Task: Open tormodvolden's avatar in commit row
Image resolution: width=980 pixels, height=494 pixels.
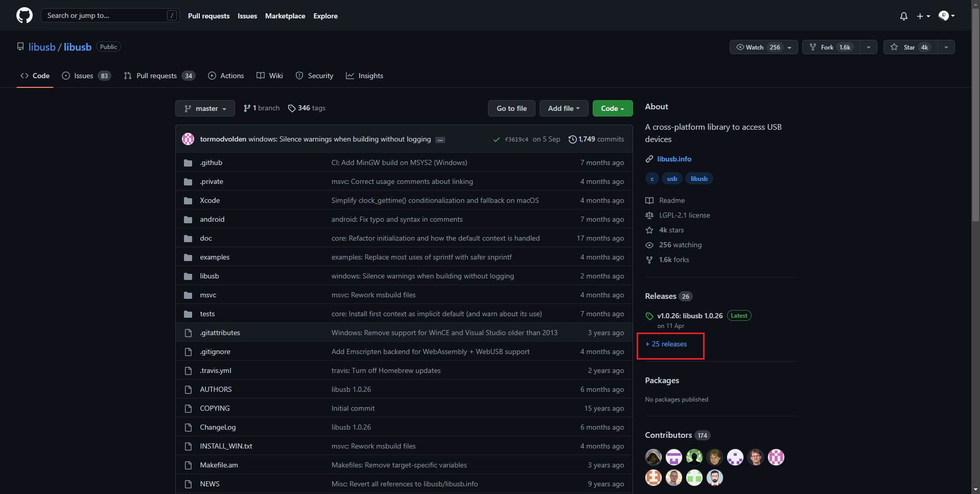Action: 188,139
